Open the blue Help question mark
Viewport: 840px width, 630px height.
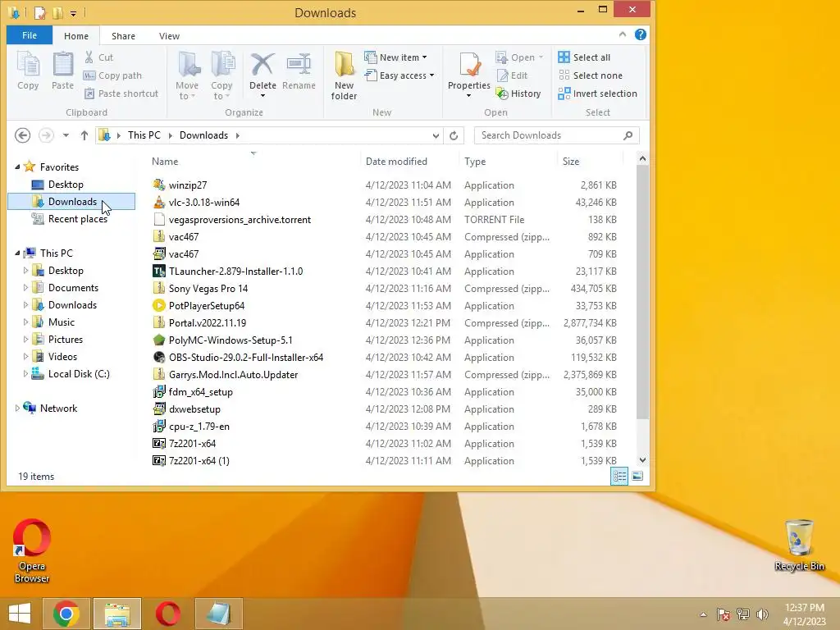point(640,34)
